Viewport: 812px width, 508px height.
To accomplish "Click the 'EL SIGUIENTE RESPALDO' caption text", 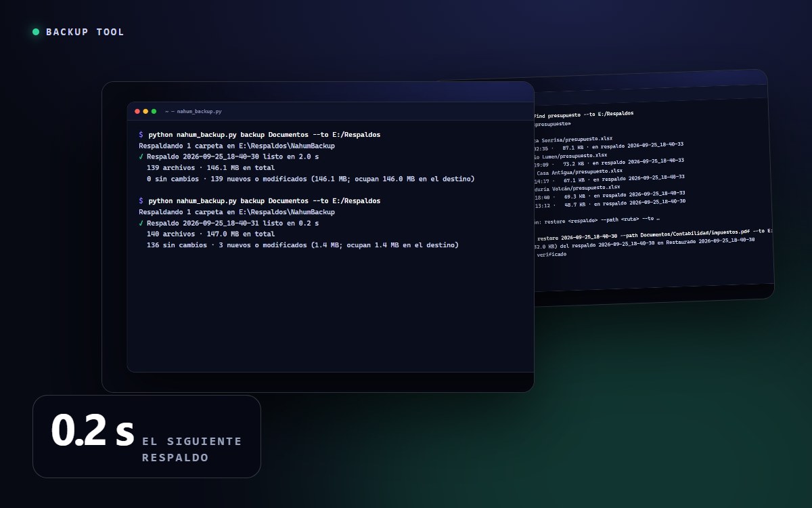I will (191, 450).
